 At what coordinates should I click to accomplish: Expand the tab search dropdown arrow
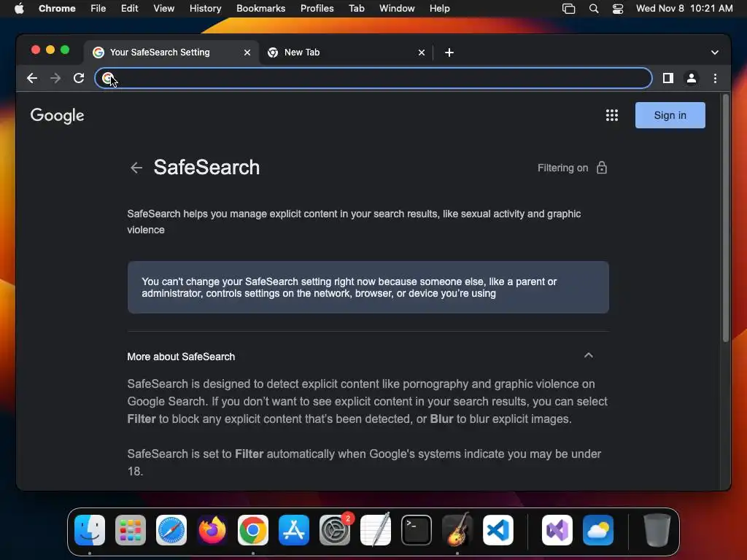click(x=715, y=52)
